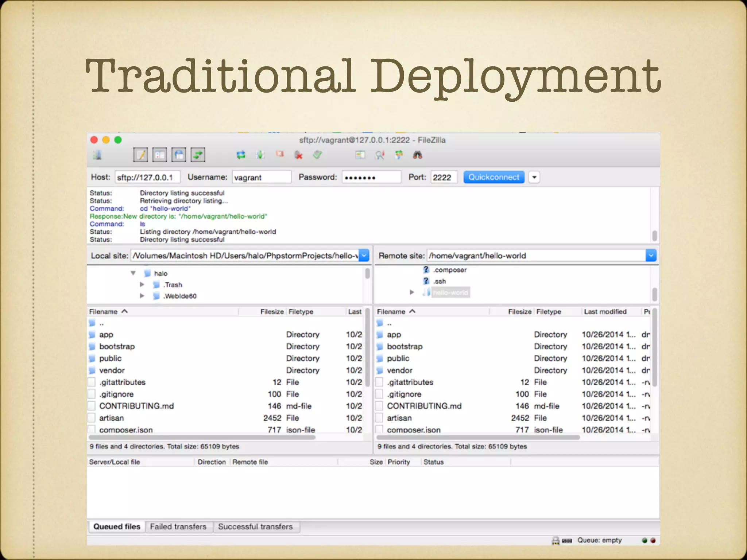Select the local CONTRIBUTING.md file
The image size is (747, 560).
(225, 406)
